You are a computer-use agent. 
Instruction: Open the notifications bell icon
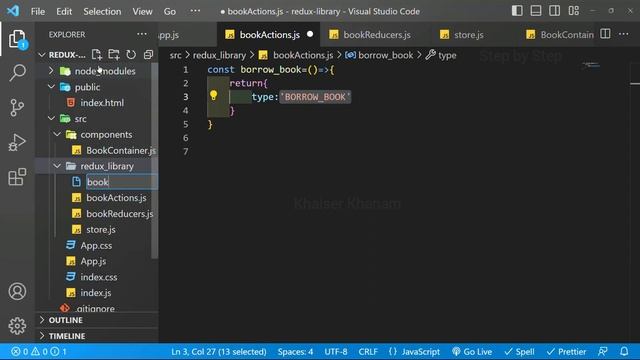(624, 351)
